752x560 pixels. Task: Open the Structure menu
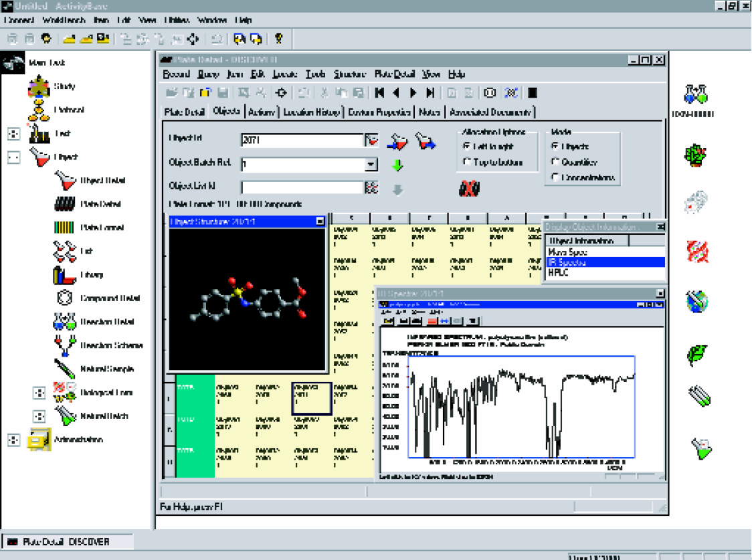350,74
